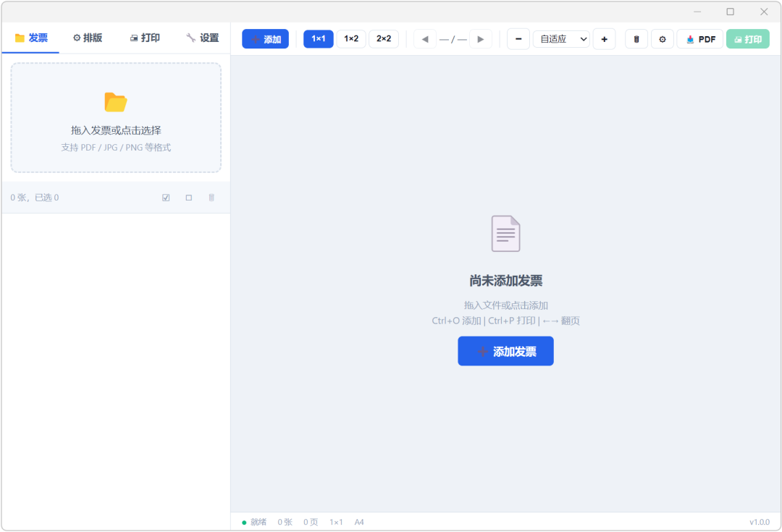Open the 设置 tab
782x532 pixels.
202,38
